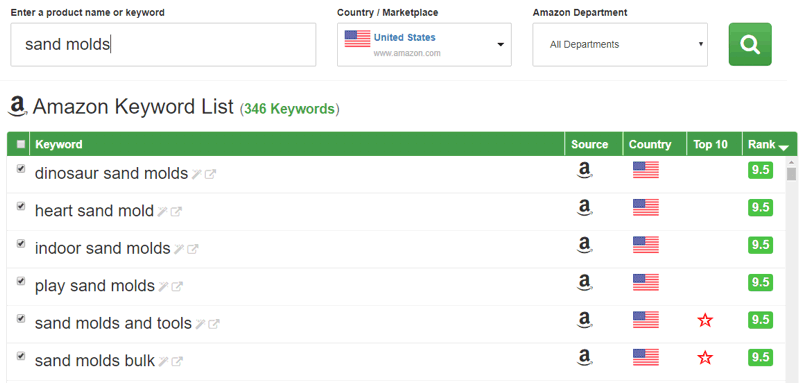800x383 pixels.
Task: Click US flag in 'play sand molds' row
Action: point(646,282)
